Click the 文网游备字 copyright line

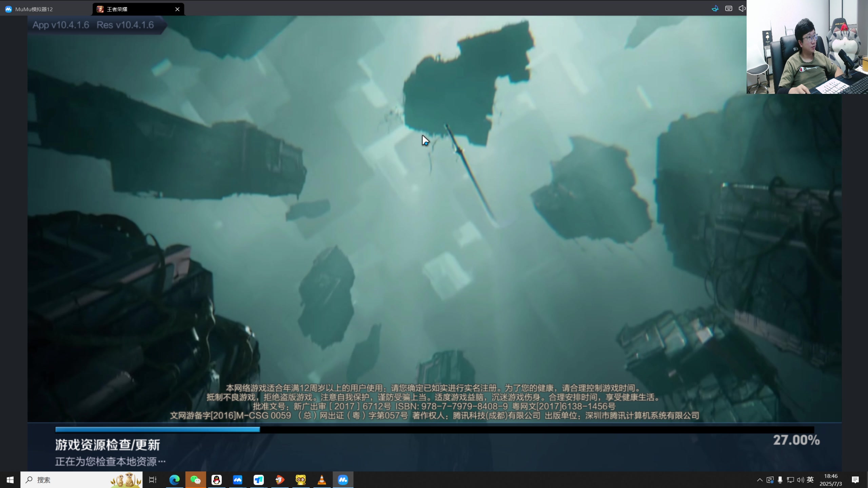(x=434, y=415)
